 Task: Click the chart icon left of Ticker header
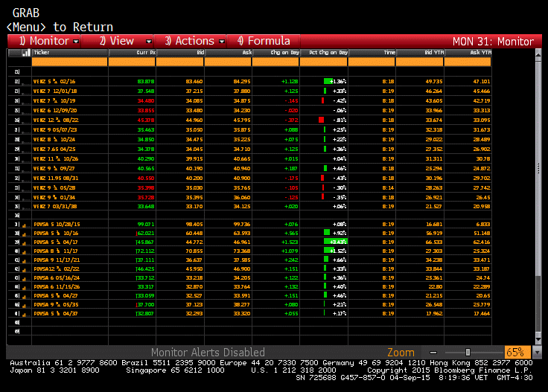pos(26,53)
